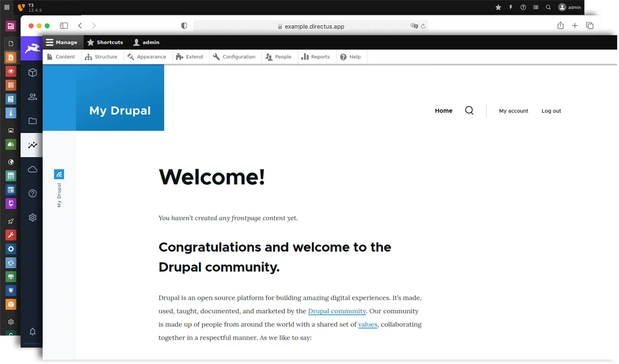The height and width of the screenshot is (364, 619).
Task: Click the Drupal site search magnifier
Action: point(469,110)
